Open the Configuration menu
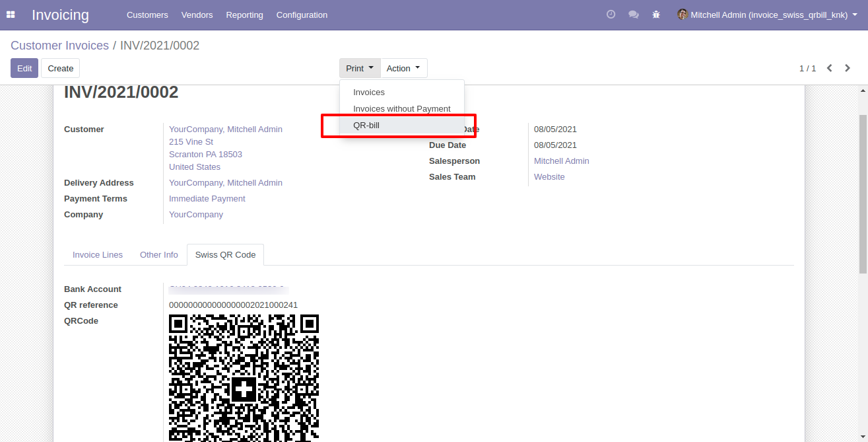This screenshot has height=442, width=868. point(302,15)
